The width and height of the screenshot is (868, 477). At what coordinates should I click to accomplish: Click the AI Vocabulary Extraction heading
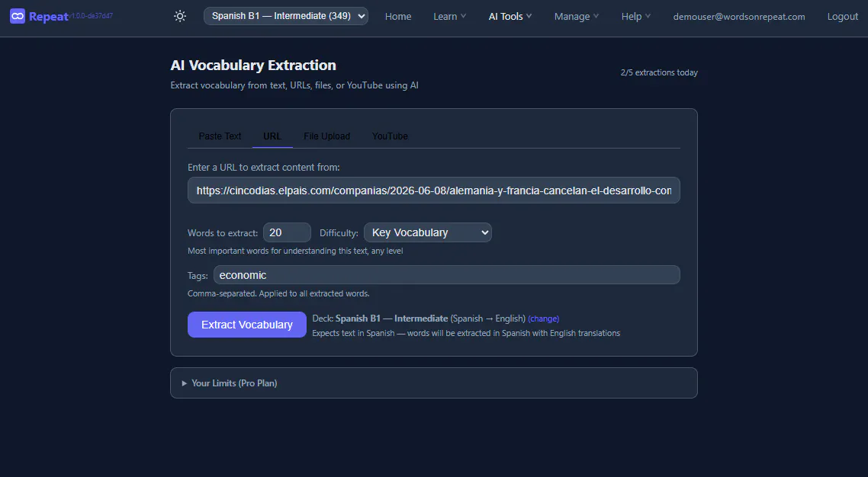(x=253, y=66)
